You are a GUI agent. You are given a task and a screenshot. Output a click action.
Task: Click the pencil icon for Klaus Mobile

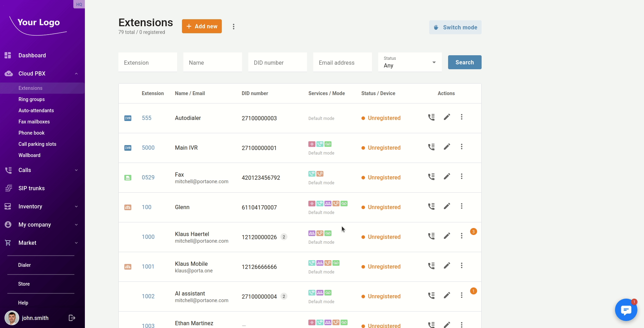coord(447,266)
